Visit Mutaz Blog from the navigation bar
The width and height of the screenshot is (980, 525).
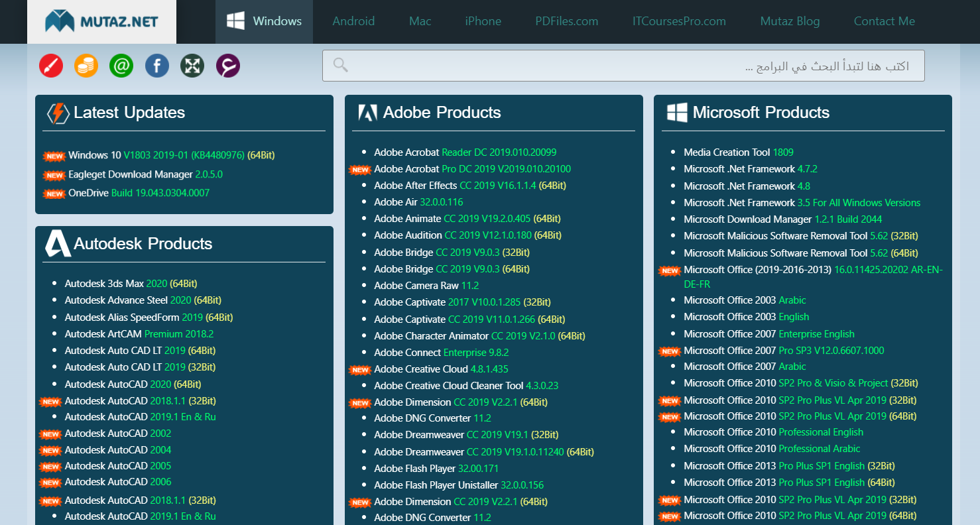click(790, 21)
